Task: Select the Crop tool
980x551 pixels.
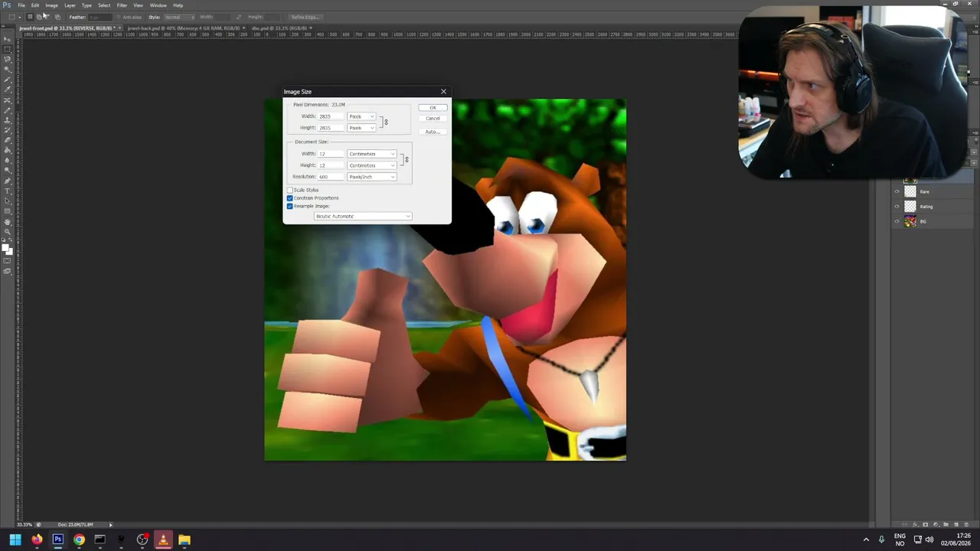Action: tap(8, 80)
